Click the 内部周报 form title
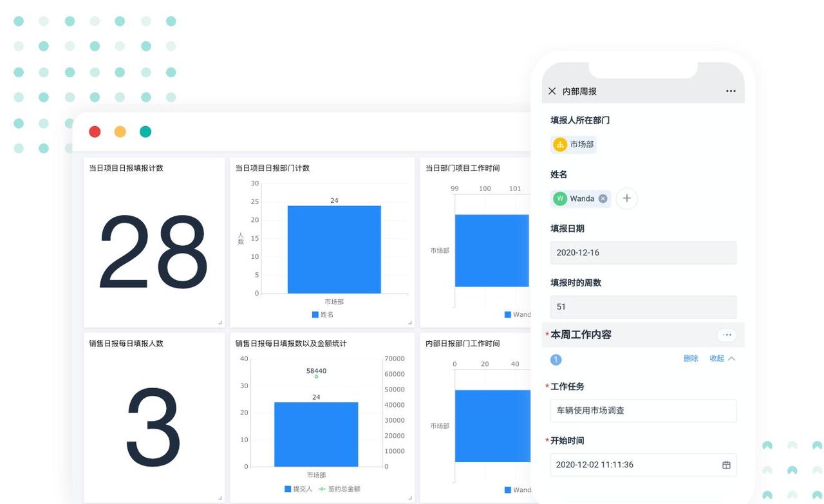Image resolution: width=824 pixels, height=504 pixels. [579, 91]
